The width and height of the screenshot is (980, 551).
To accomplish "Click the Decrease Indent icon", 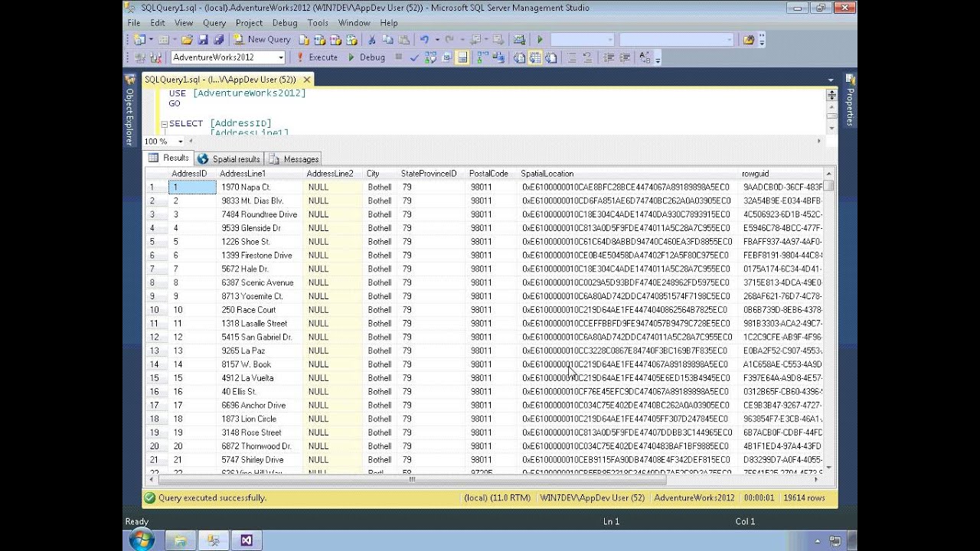I will tap(609, 57).
